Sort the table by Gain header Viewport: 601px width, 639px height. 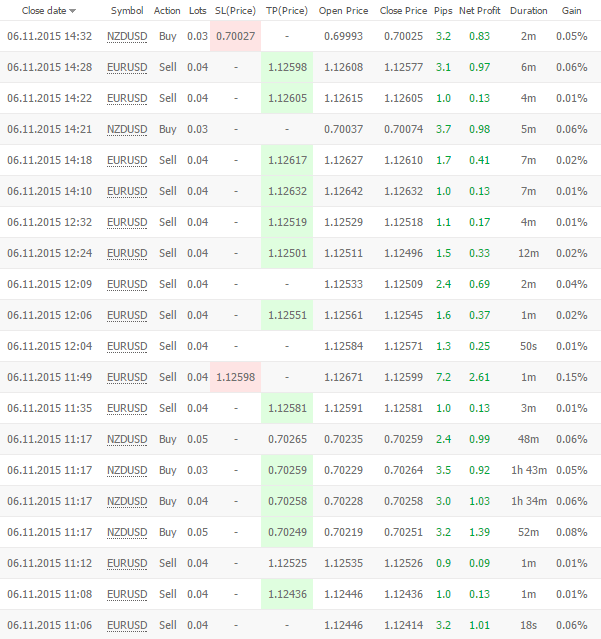pyautogui.click(x=572, y=11)
